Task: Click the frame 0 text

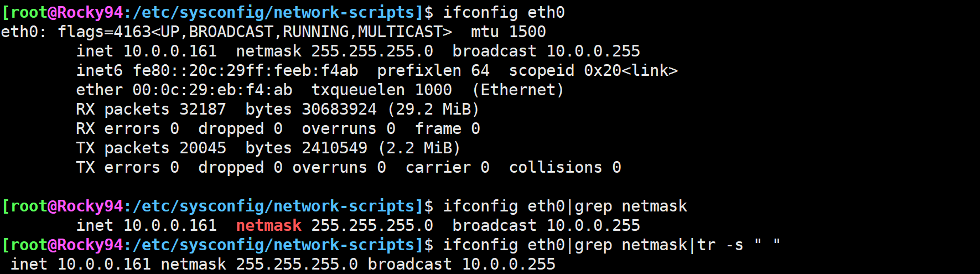Action: (447, 129)
